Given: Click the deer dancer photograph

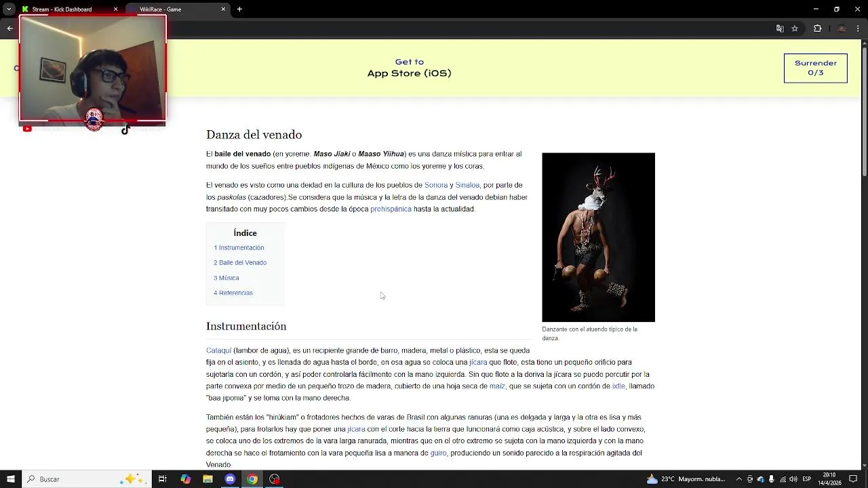Looking at the screenshot, I should tap(598, 237).
